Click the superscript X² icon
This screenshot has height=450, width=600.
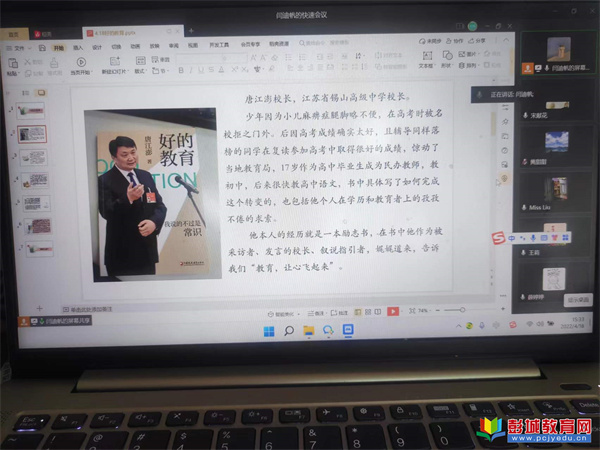[x=234, y=70]
